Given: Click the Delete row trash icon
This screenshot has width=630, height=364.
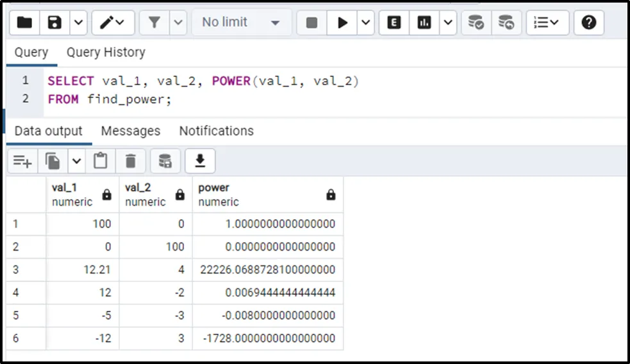Looking at the screenshot, I should (131, 161).
